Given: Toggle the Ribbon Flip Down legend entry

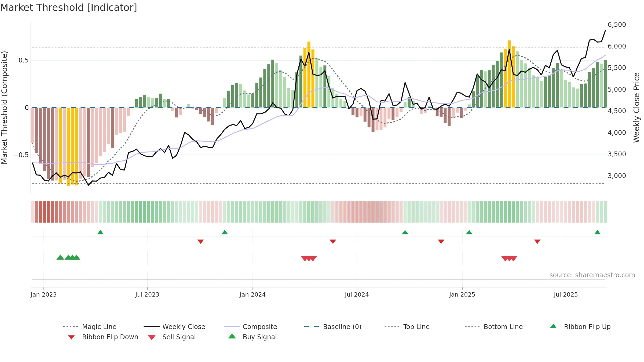Looking at the screenshot, I should pyautogui.click(x=103, y=337).
